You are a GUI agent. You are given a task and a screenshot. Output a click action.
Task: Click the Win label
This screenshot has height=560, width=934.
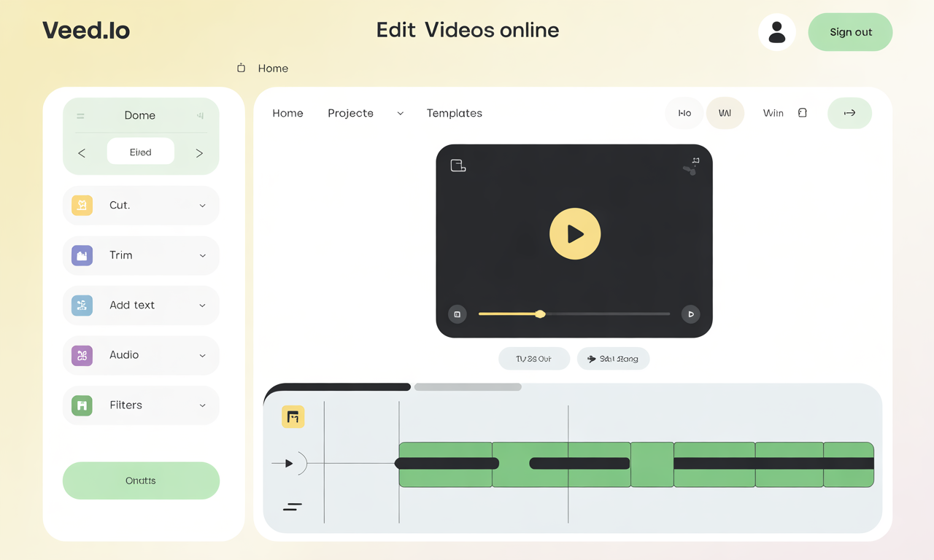[x=773, y=113]
